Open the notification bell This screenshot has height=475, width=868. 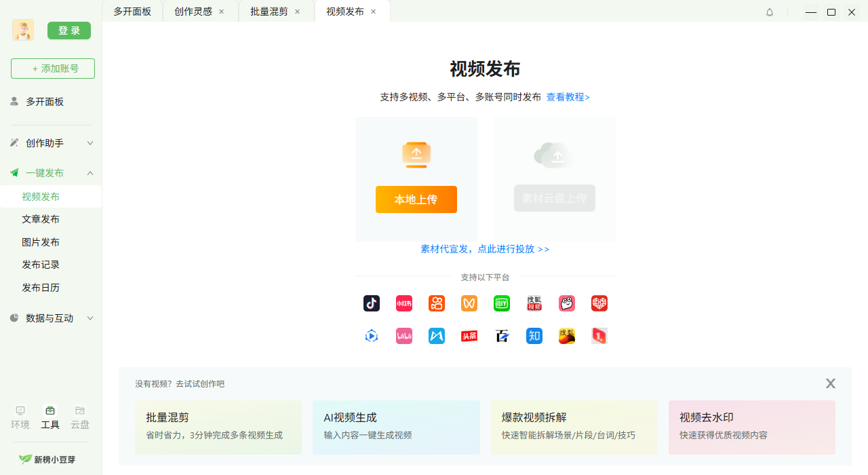(x=770, y=12)
